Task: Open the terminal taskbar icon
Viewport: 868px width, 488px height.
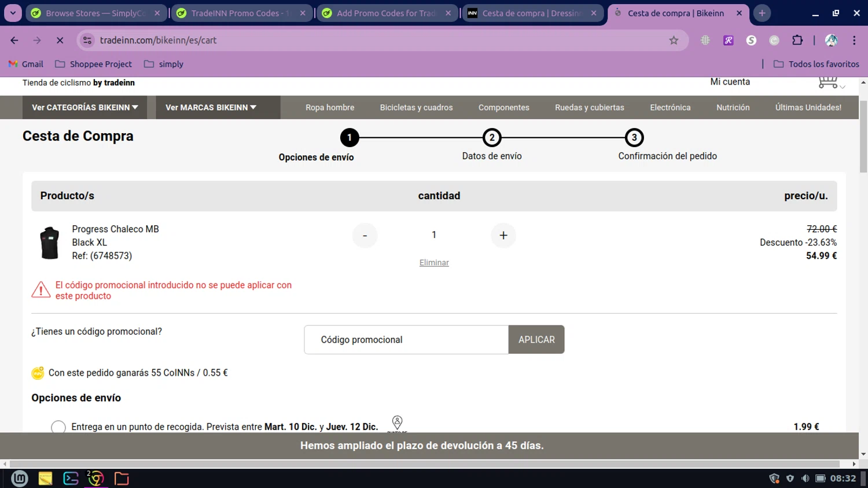Action: (71, 478)
